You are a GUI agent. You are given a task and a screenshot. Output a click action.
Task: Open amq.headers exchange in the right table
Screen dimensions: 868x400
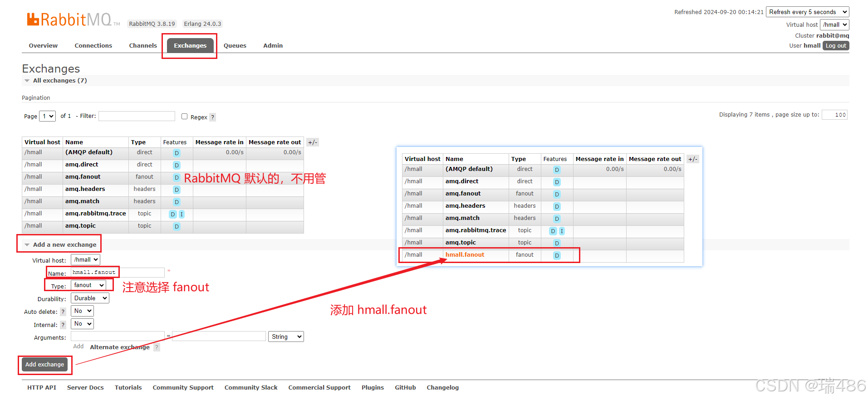[465, 206]
